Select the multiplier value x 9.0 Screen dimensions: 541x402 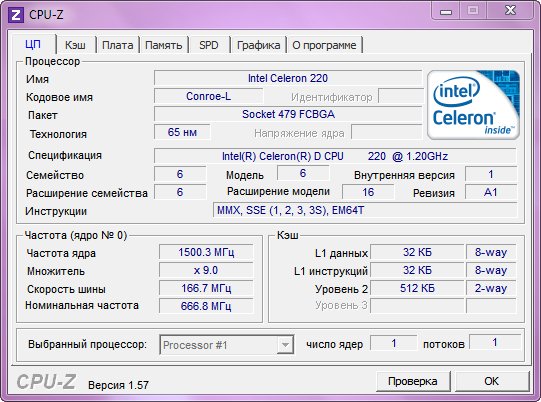click(x=206, y=270)
